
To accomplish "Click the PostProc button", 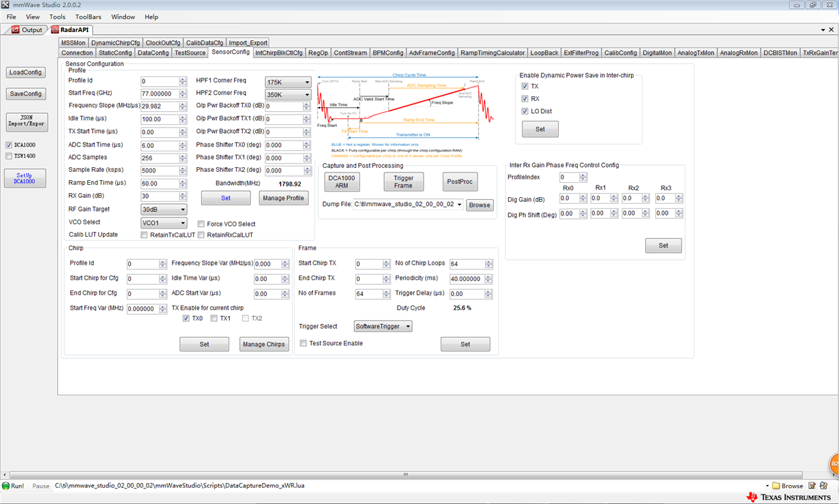I will (460, 182).
